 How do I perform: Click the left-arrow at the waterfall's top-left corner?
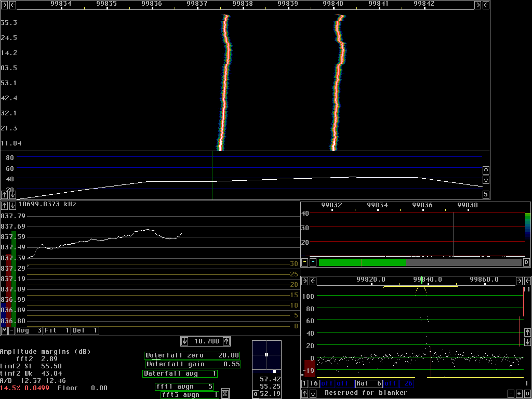pyautogui.click(x=12, y=5)
